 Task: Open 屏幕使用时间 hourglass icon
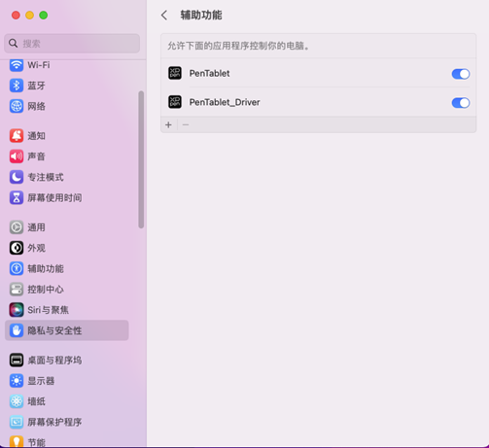click(x=17, y=197)
